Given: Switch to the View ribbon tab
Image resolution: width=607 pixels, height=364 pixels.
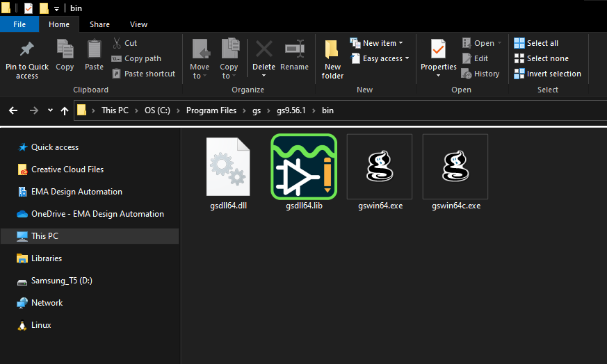Looking at the screenshot, I should (x=138, y=24).
